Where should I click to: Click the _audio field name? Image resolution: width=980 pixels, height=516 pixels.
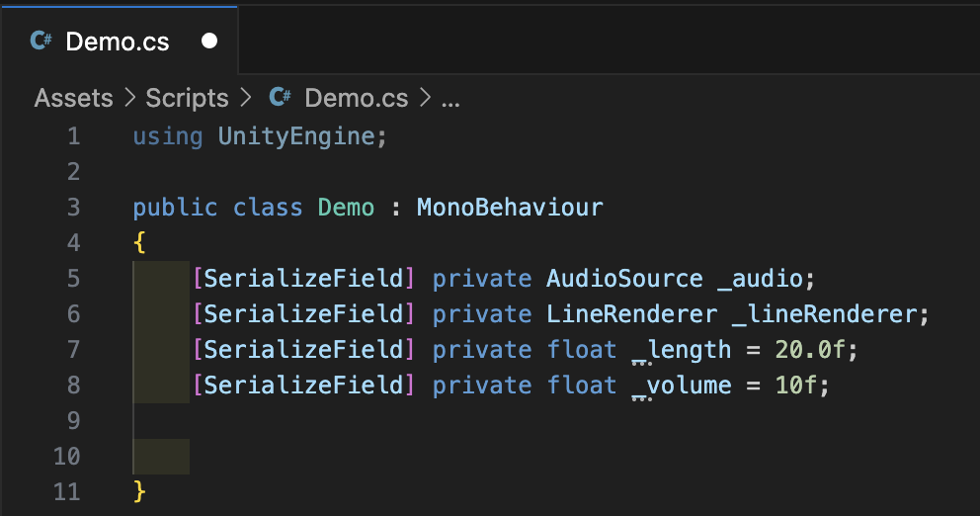(x=760, y=279)
